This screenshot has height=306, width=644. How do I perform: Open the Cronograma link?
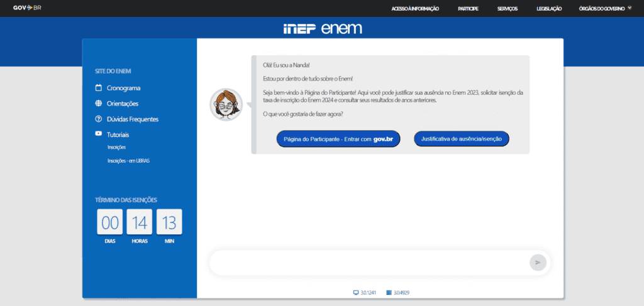[124, 88]
